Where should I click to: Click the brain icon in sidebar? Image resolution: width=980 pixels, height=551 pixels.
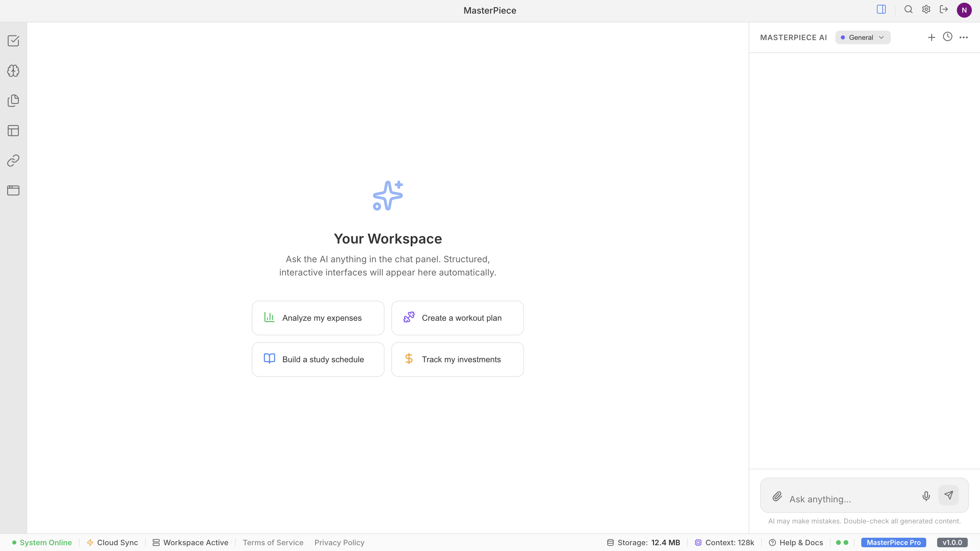[13, 71]
